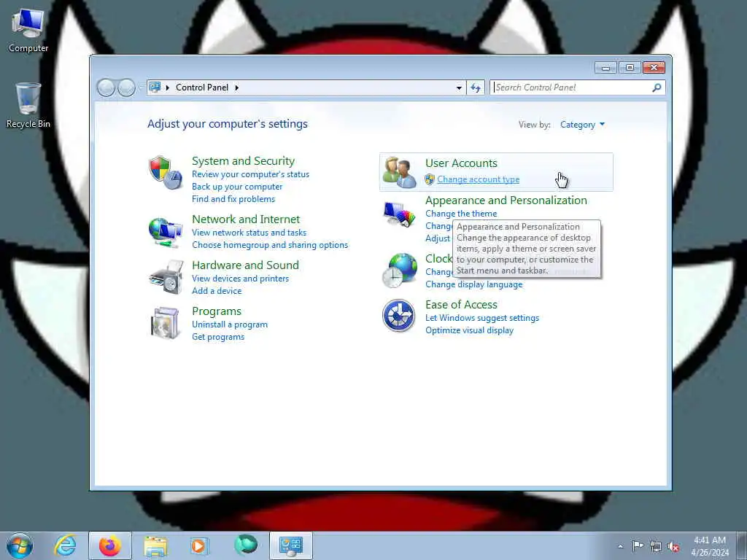Expand arrow before Control Panel breadcrumb

168,87
